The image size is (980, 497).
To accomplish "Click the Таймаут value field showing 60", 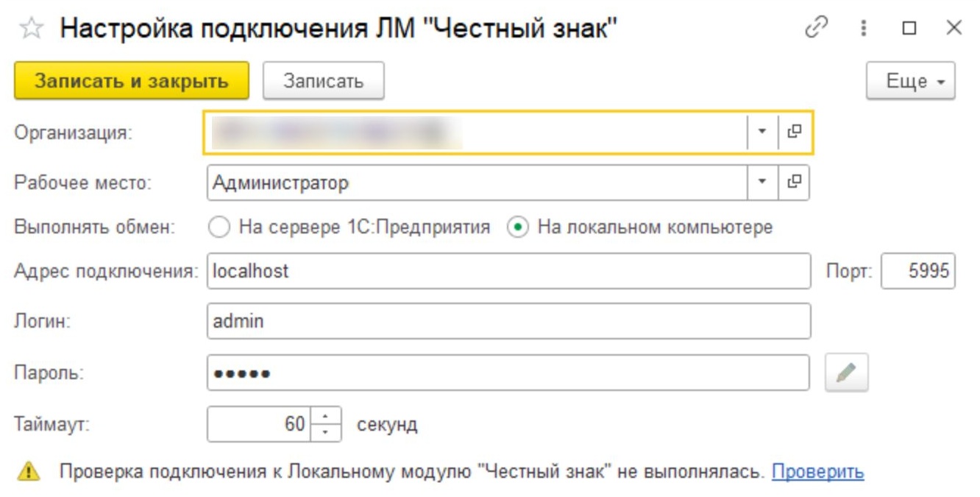I will (x=259, y=424).
